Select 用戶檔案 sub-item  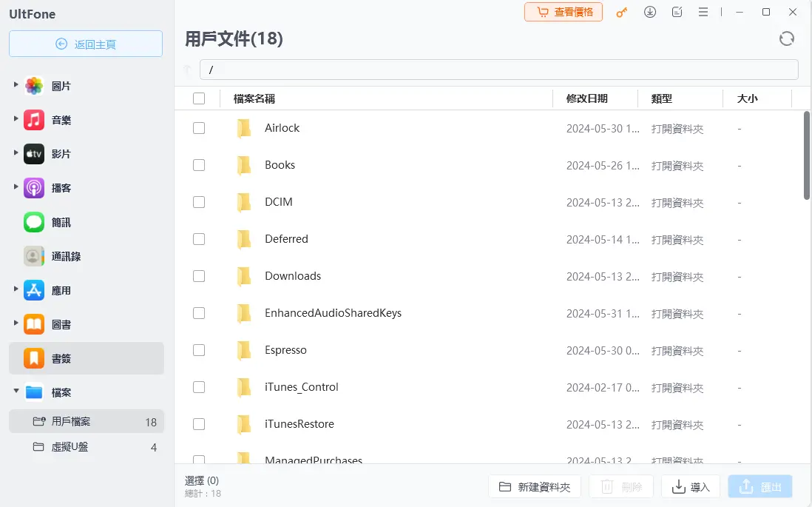point(87,421)
